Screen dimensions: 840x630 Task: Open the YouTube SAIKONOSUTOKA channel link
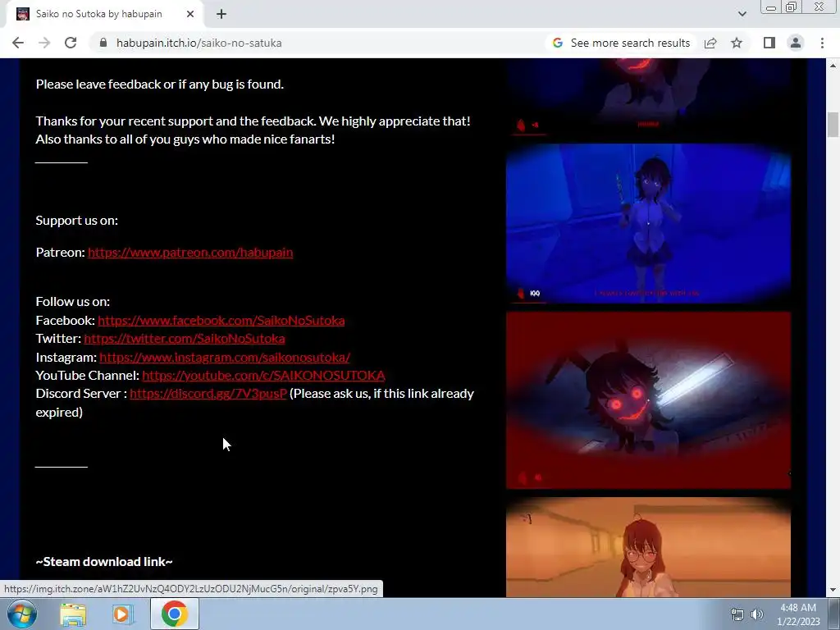(x=263, y=376)
